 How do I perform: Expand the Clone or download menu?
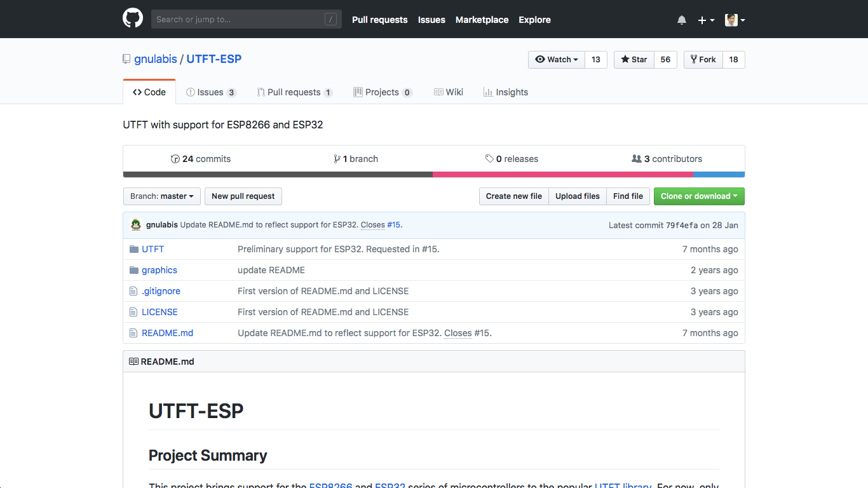click(x=699, y=196)
